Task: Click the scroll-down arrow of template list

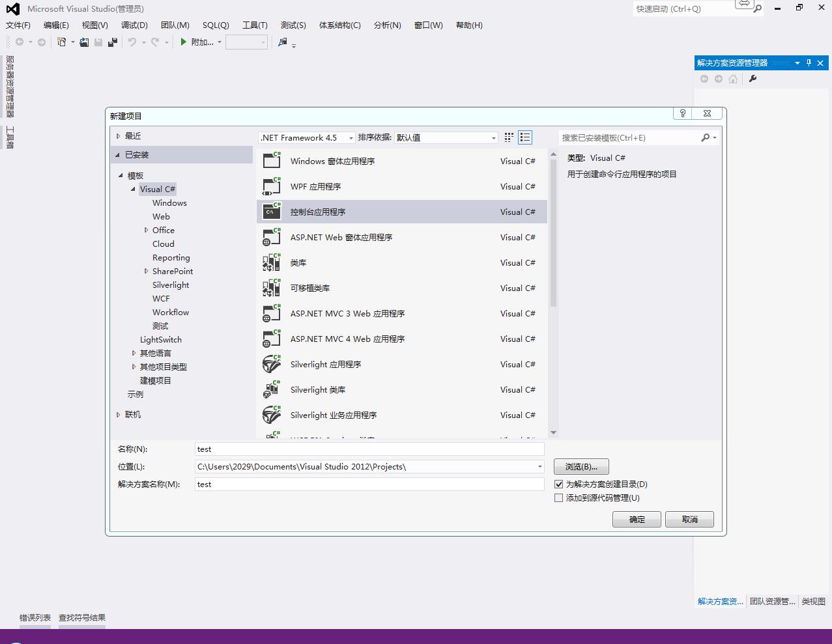Action: point(553,432)
